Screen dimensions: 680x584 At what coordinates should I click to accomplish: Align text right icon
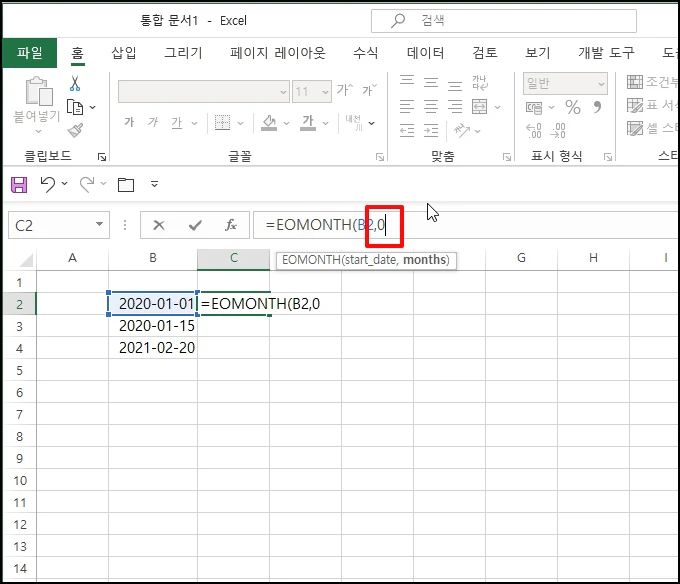pos(454,107)
